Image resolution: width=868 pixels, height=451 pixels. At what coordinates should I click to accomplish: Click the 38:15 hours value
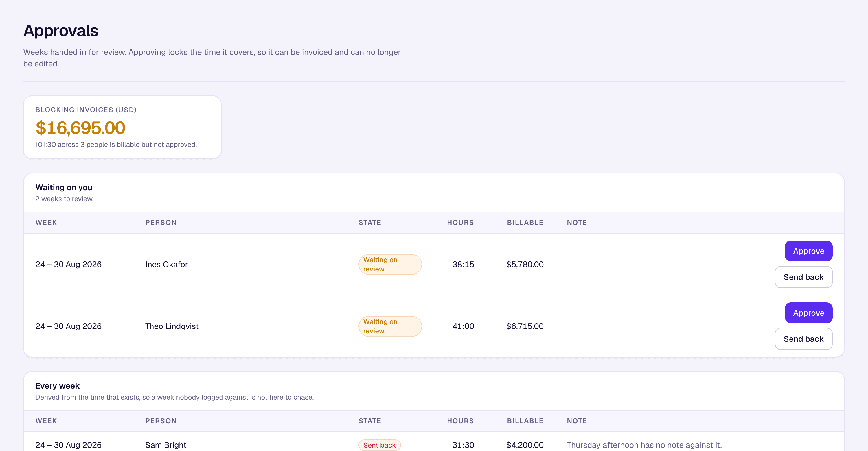(463, 264)
